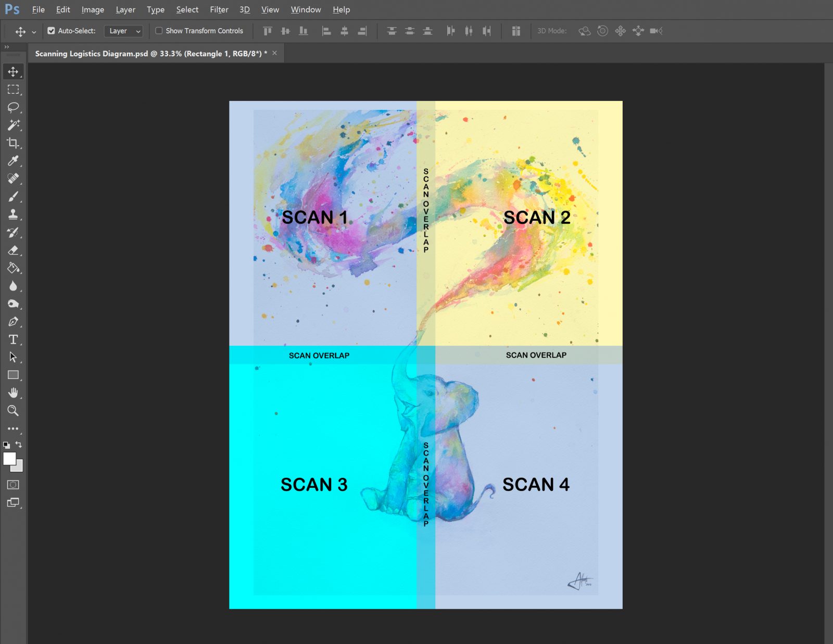Viewport: 833px width, 644px height.
Task: Reset default foreground and background colors
Action: point(6,445)
